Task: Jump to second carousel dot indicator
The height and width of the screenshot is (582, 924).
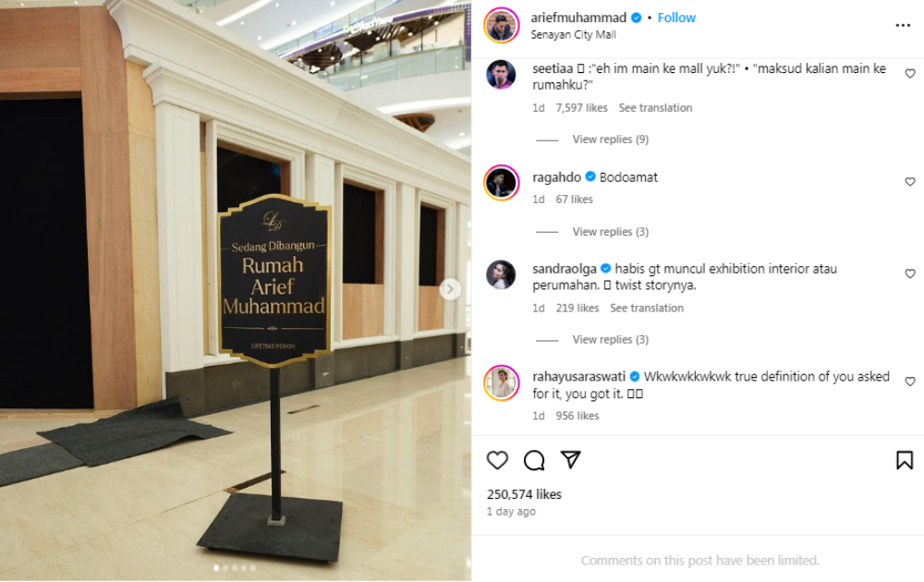Action: 225,568
